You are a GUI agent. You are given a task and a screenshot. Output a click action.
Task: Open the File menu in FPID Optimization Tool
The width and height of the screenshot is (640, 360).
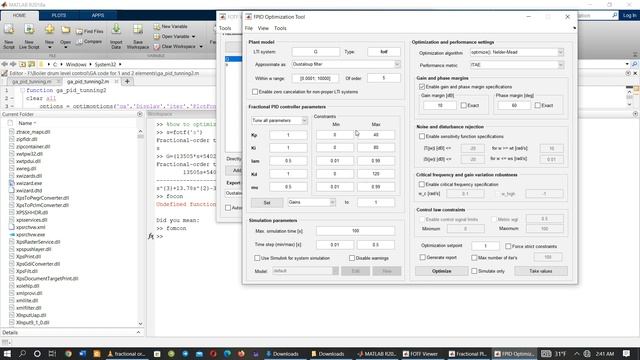click(249, 28)
